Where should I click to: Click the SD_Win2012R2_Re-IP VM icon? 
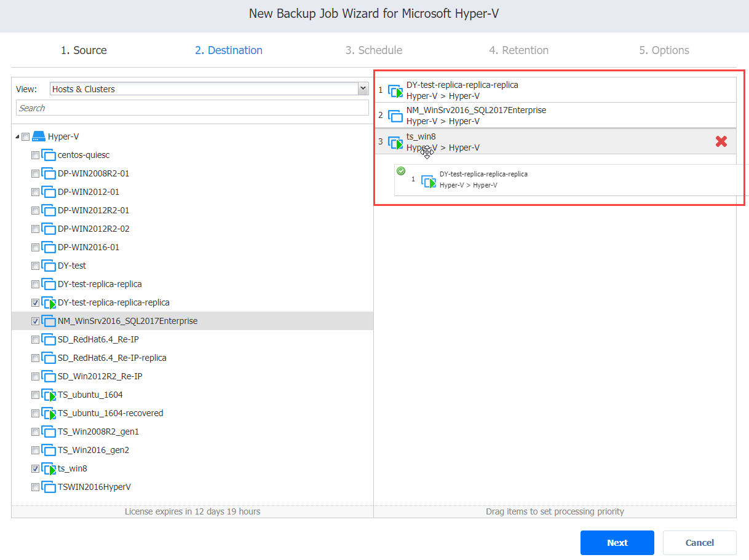(49, 376)
